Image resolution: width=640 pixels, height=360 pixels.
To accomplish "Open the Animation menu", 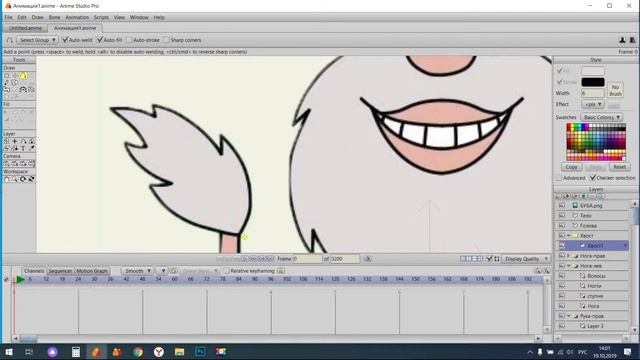I will [77, 18].
